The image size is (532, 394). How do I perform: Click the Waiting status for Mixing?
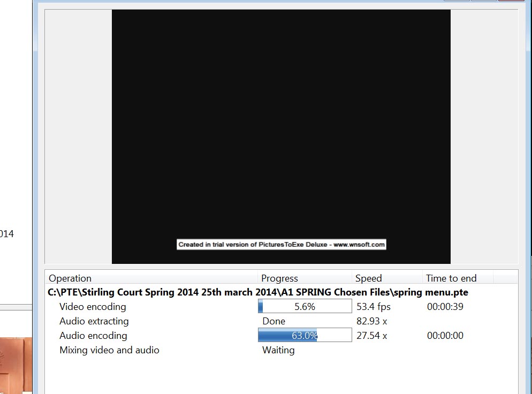point(278,350)
